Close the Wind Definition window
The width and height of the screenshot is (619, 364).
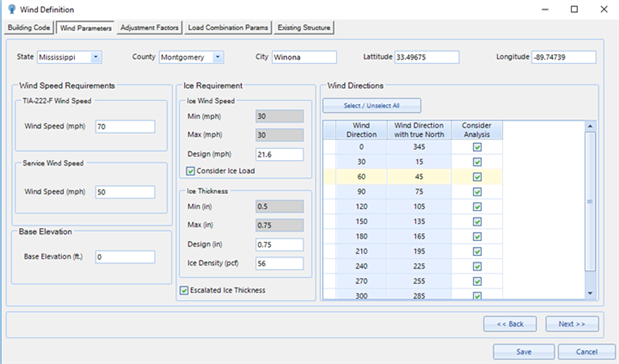(604, 9)
